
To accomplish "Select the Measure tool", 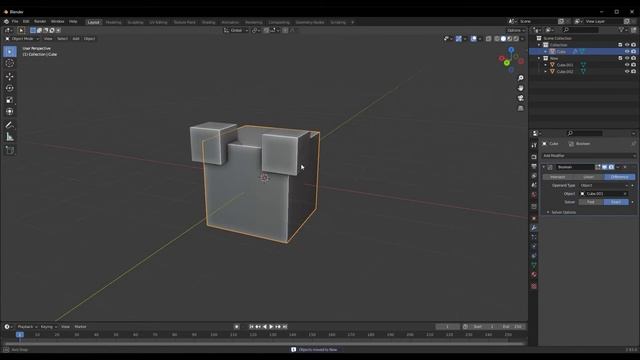I will point(10,137).
